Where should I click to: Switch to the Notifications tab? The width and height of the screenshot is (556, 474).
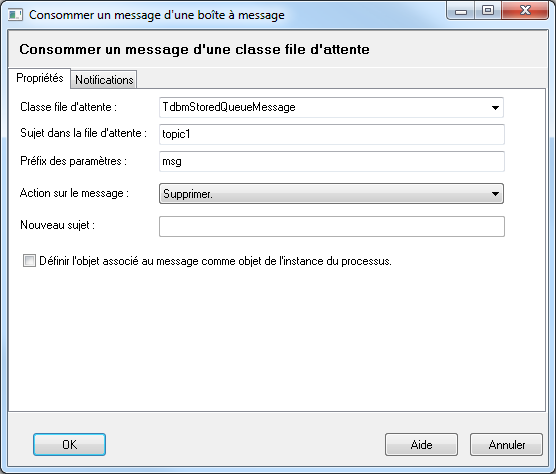pyautogui.click(x=104, y=80)
